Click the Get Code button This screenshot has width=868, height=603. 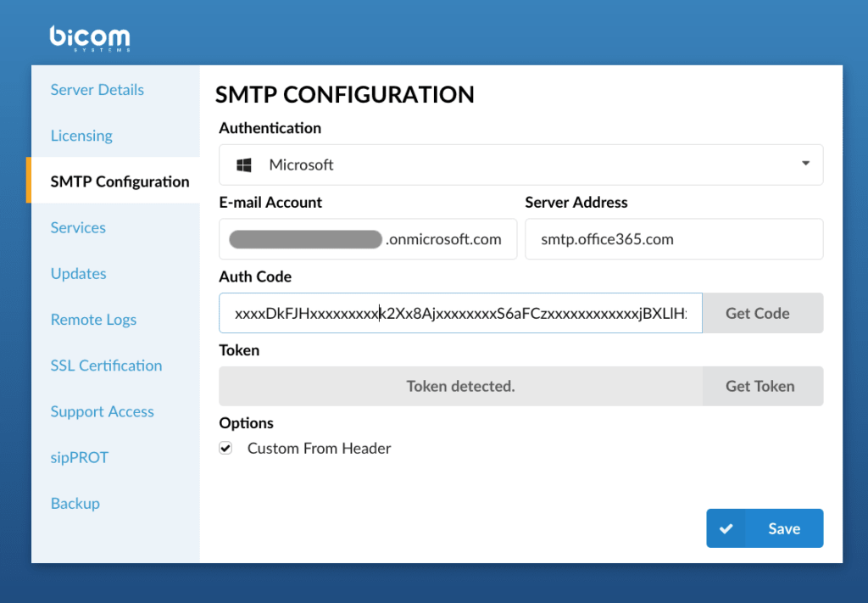click(x=763, y=313)
